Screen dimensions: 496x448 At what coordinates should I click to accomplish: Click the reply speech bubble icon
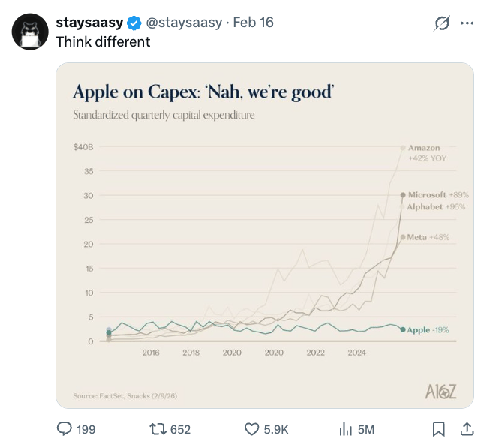coord(65,429)
